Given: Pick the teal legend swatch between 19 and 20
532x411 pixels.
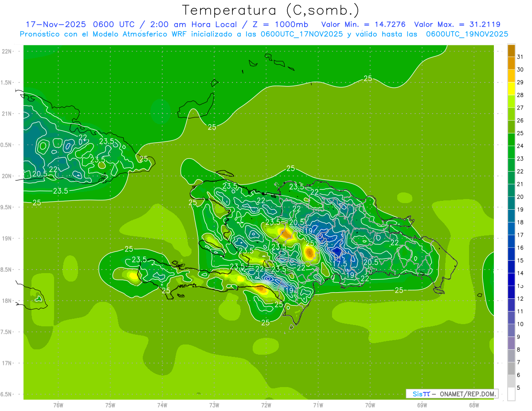Looking at the screenshot, I should click(511, 204).
